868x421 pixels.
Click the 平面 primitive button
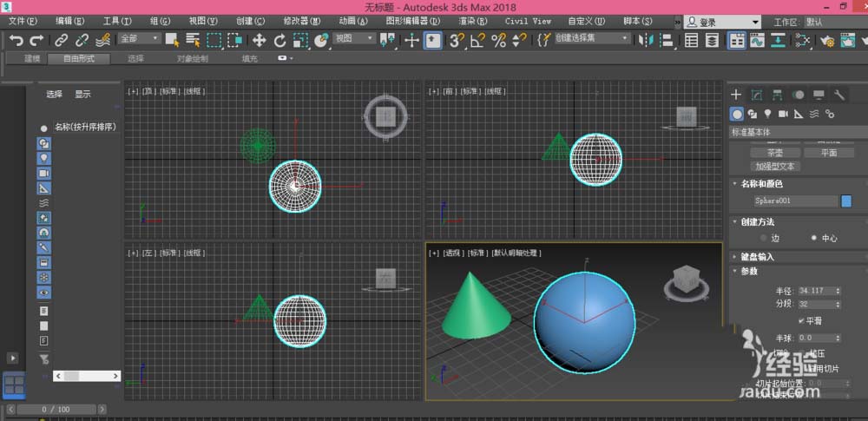[x=829, y=153]
